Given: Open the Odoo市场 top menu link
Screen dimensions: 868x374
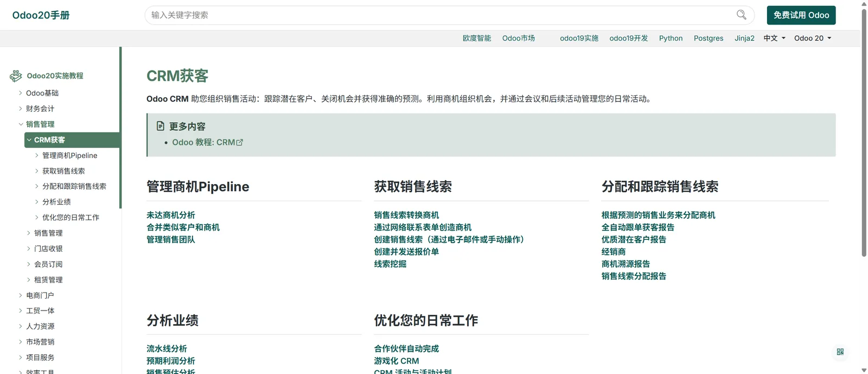Looking at the screenshot, I should tap(519, 38).
